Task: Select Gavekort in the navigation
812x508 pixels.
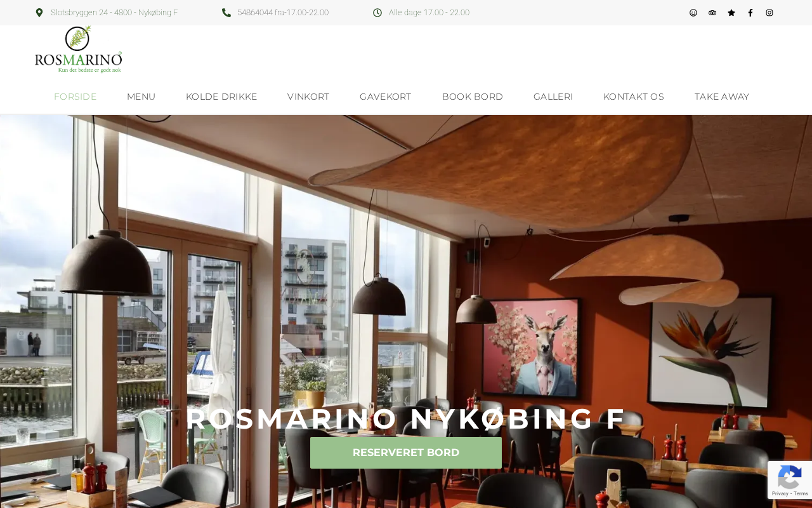Action: point(386,97)
